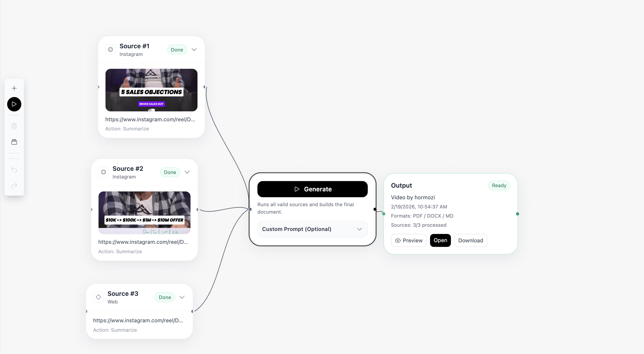Click the Source #3 Instagram reel URL
Viewport: 644px width, 354px height.
tap(138, 321)
